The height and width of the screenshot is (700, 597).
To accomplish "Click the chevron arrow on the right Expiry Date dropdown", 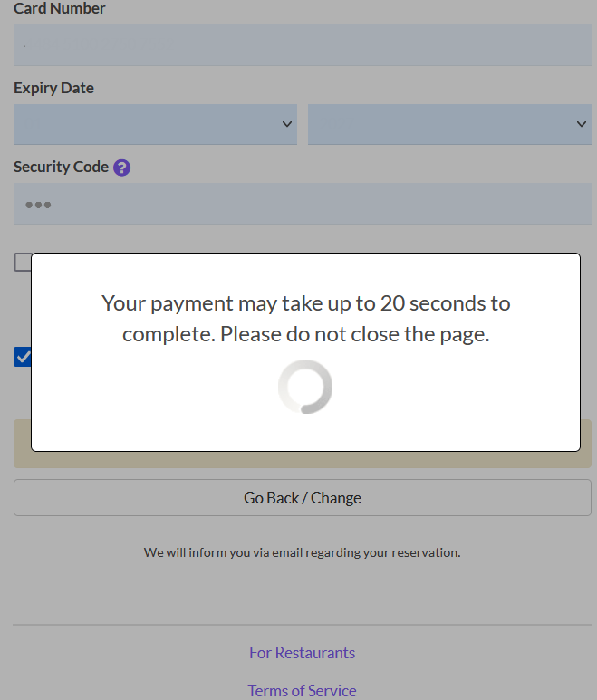I will [x=582, y=124].
